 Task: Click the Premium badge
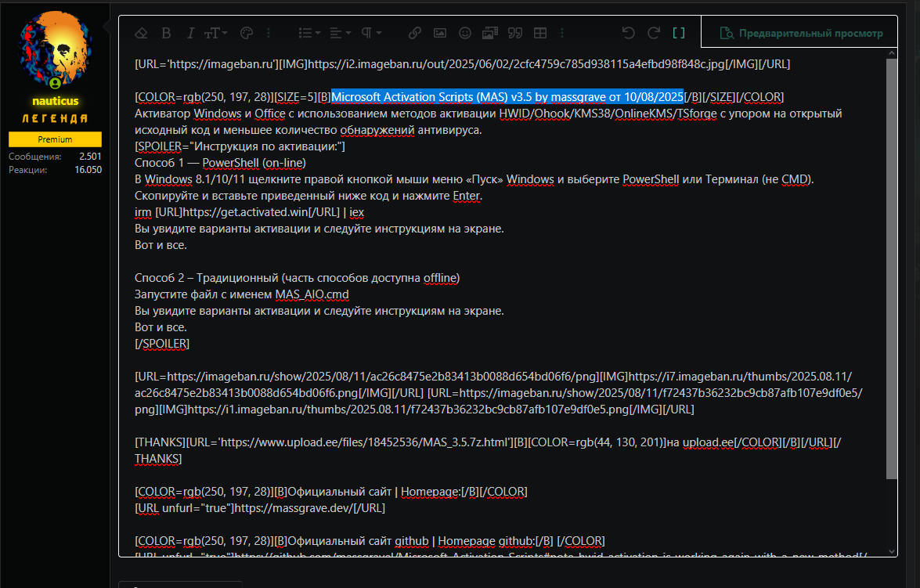pos(55,139)
